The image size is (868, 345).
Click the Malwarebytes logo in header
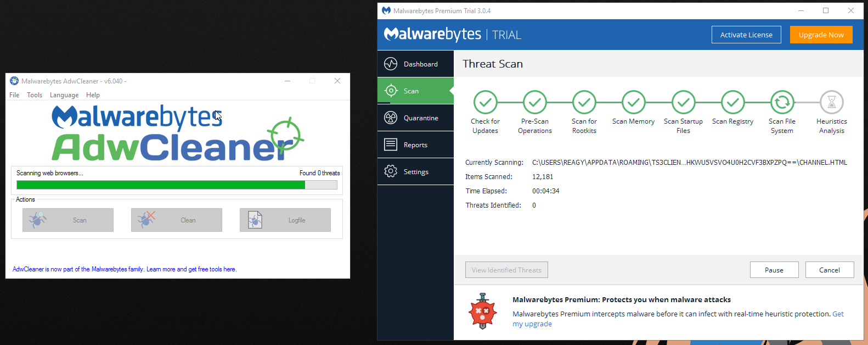click(x=432, y=35)
